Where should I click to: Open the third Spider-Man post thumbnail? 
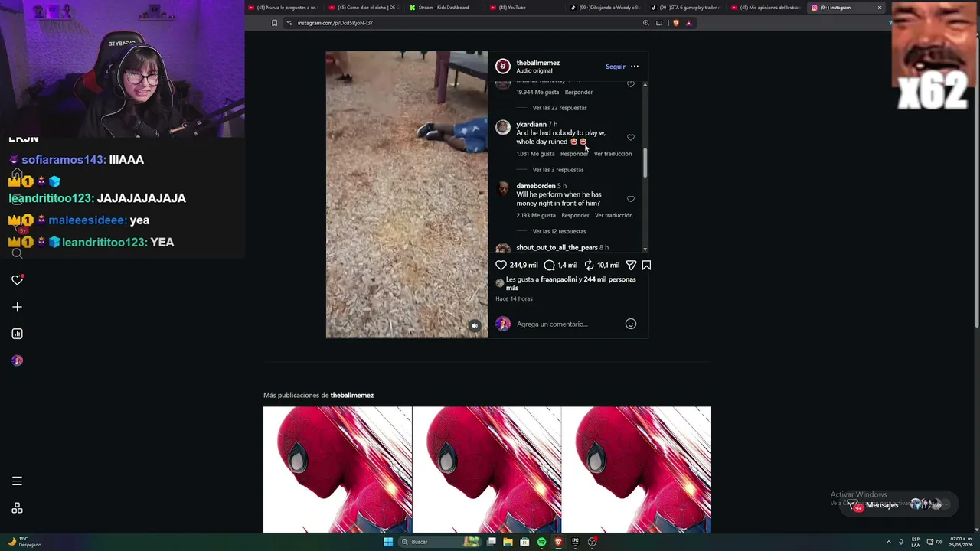[x=636, y=469]
